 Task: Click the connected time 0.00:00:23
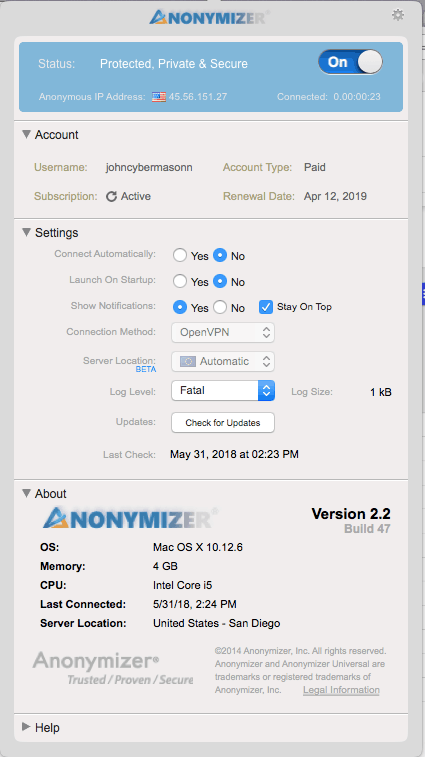tap(357, 97)
